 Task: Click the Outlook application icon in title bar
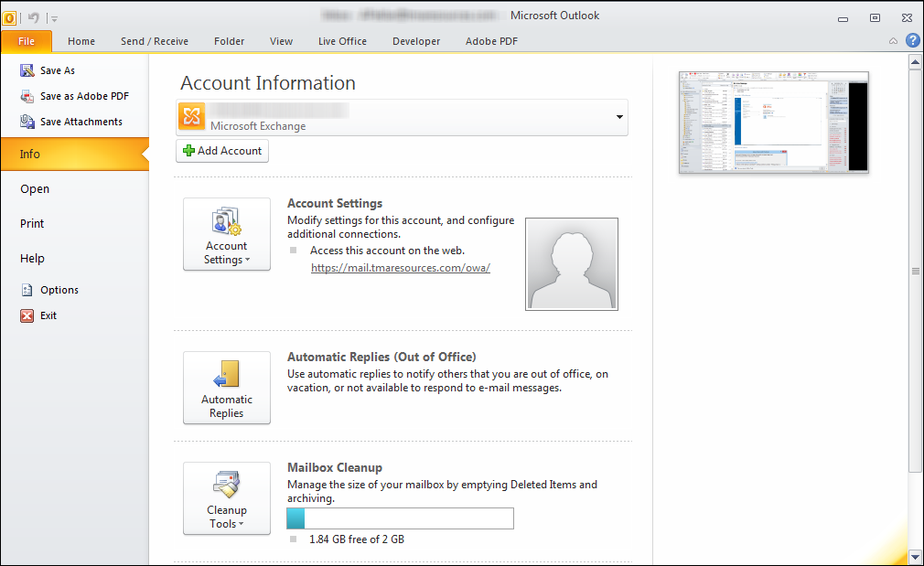coord(9,17)
